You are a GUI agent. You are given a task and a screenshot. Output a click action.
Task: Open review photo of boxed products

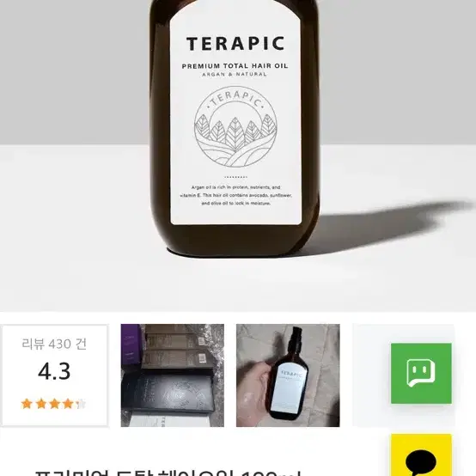coord(173,375)
